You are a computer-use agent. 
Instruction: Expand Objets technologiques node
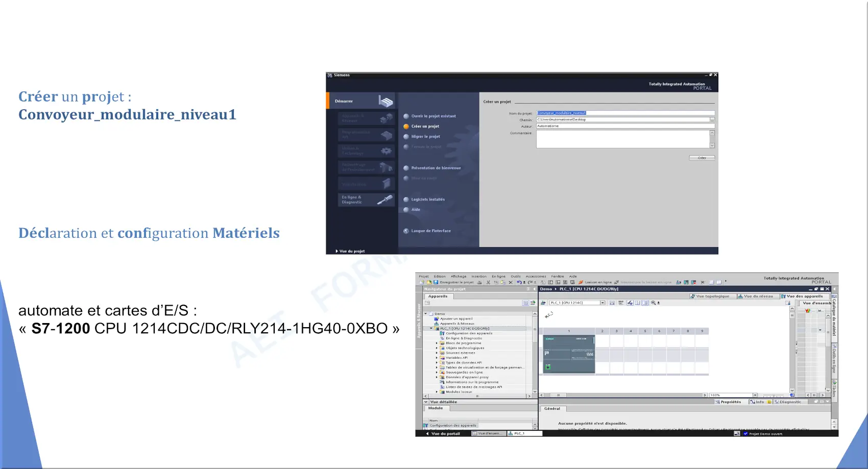tap(437, 348)
